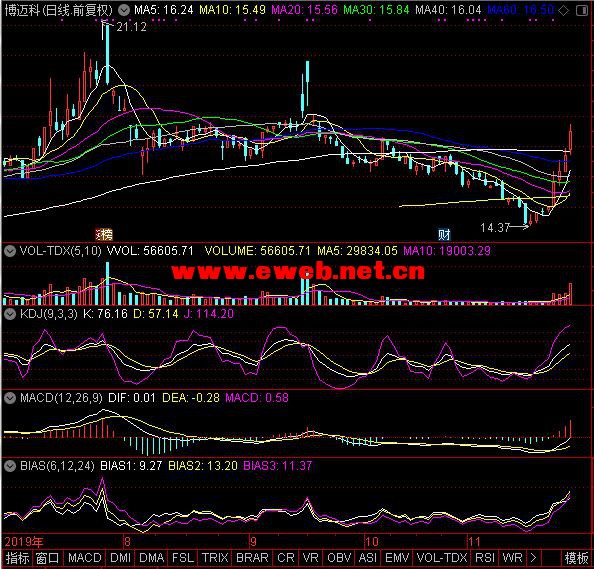Click the side panel toggle icon
594x569 pixels.
[x=582, y=11]
